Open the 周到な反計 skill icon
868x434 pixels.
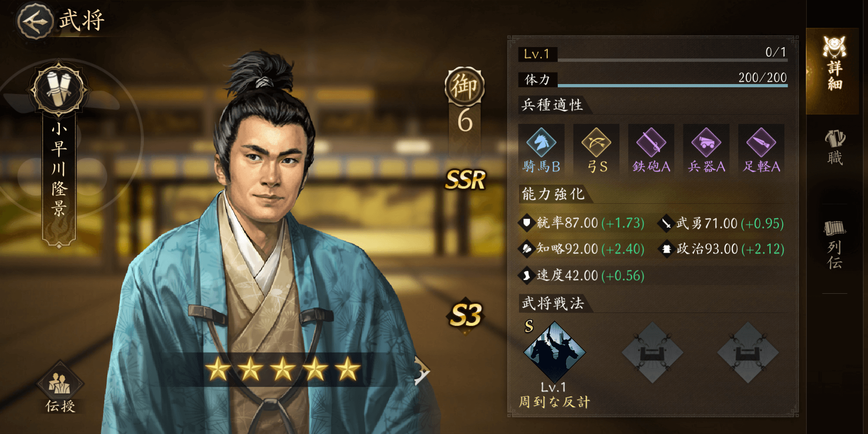(x=554, y=352)
